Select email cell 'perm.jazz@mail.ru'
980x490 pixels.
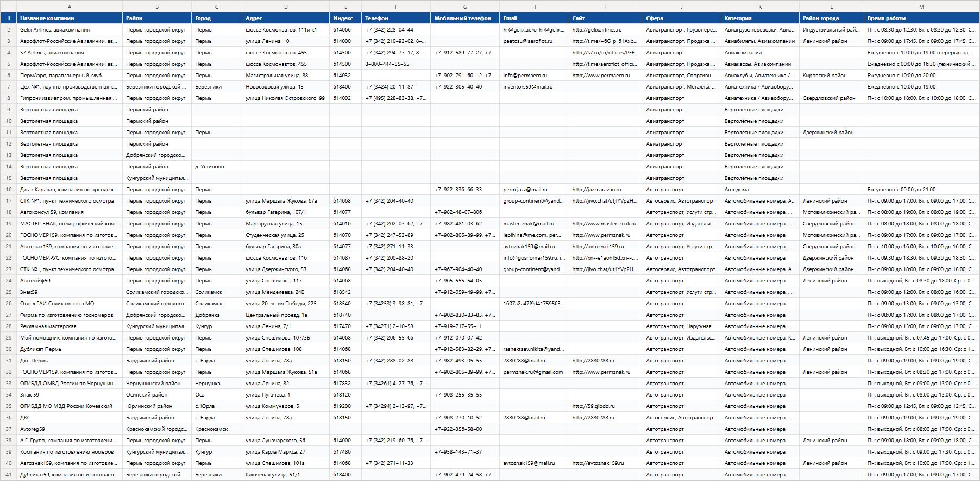point(534,190)
